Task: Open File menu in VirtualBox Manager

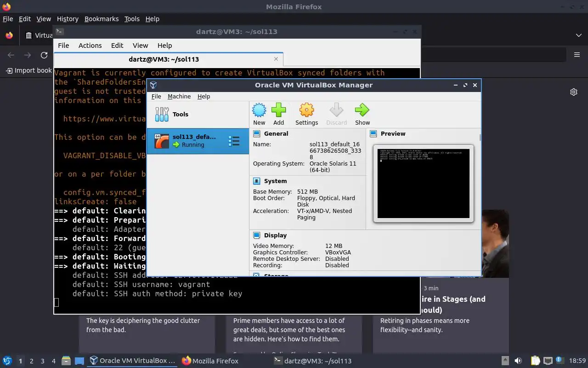Action: pyautogui.click(x=156, y=97)
